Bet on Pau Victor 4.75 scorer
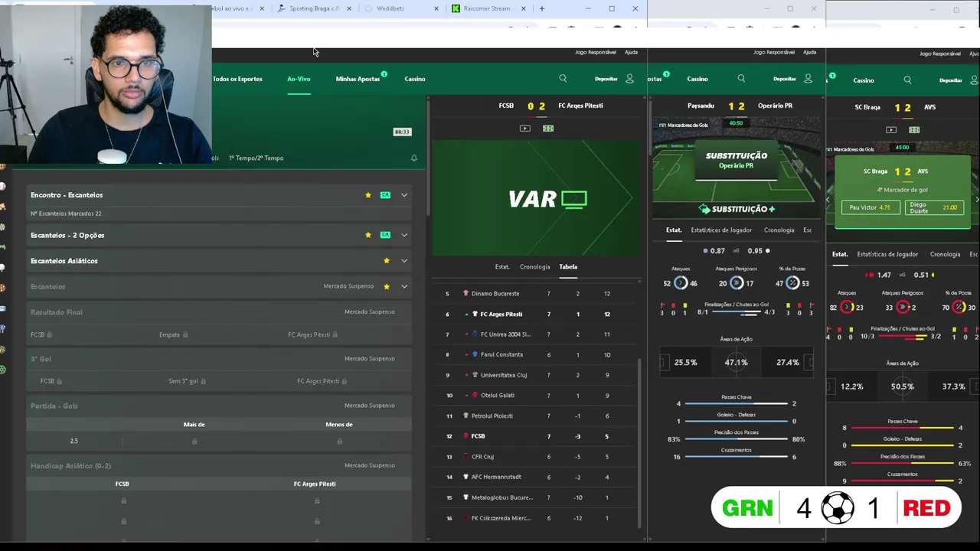 pyautogui.click(x=871, y=207)
